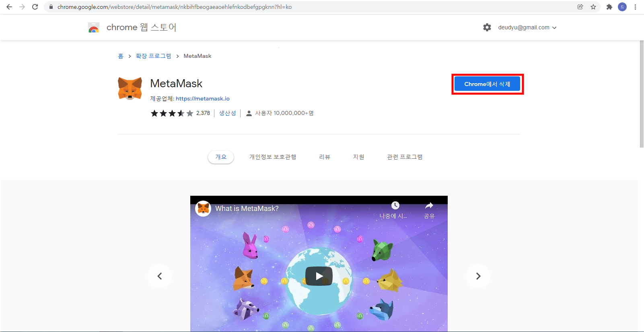Click the browser forward arrow

point(22,7)
